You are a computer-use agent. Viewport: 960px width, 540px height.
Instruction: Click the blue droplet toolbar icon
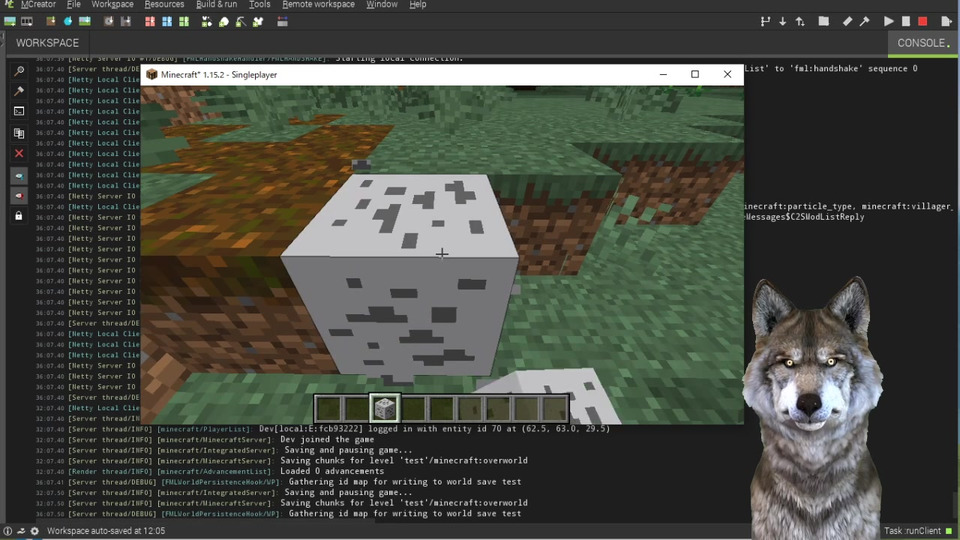click(x=67, y=21)
